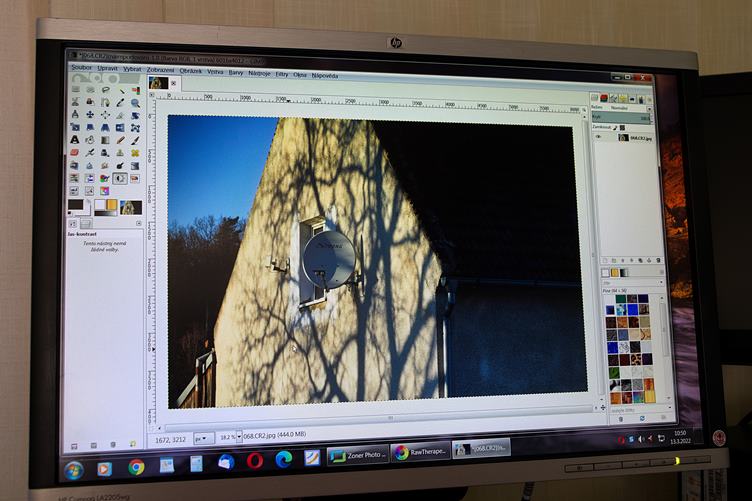The height and width of the screenshot is (501, 752).
Task: Select the Move tool
Action: (x=90, y=115)
